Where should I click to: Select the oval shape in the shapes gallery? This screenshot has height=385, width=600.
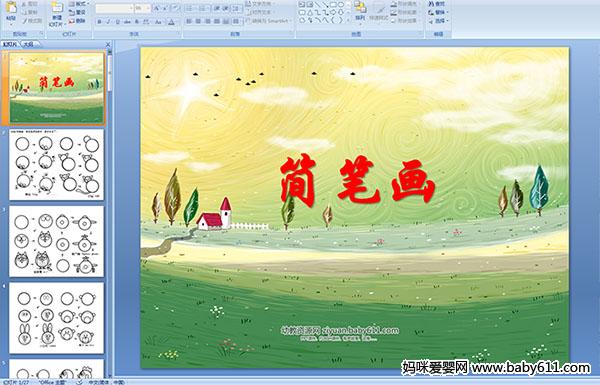click(341, 5)
